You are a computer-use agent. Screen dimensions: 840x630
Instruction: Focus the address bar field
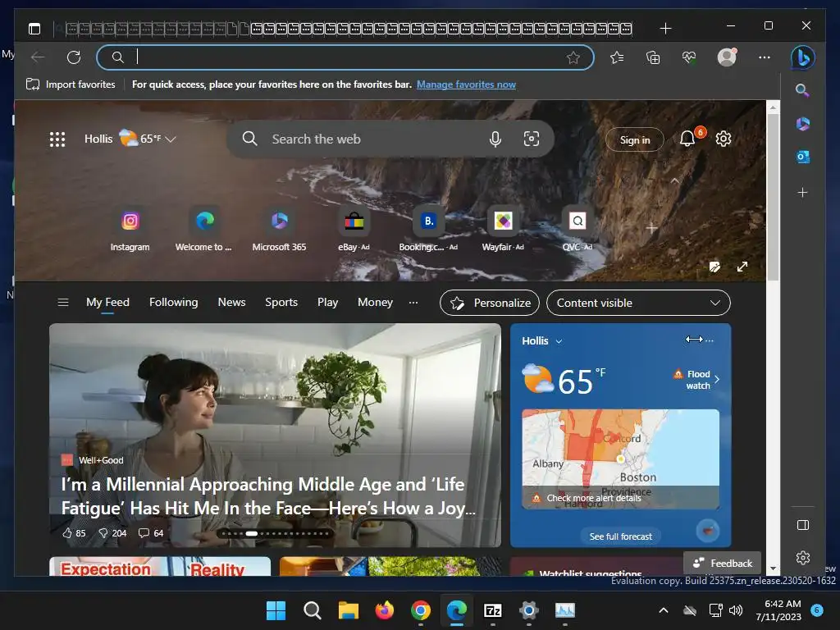pyautogui.click(x=345, y=57)
